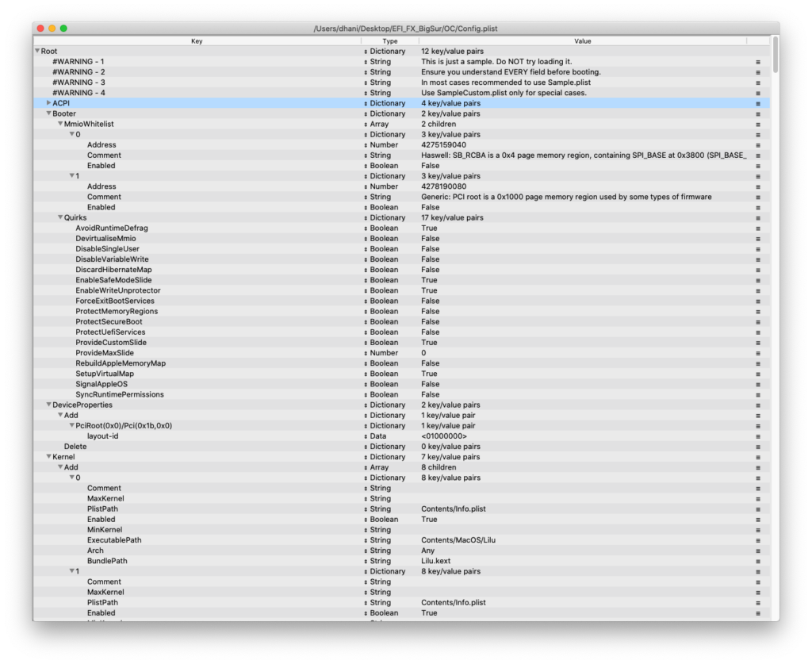This screenshot has height=664, width=812.
Task: Click row menu icon for EnableWriteUnprotector
Action: pos(757,290)
